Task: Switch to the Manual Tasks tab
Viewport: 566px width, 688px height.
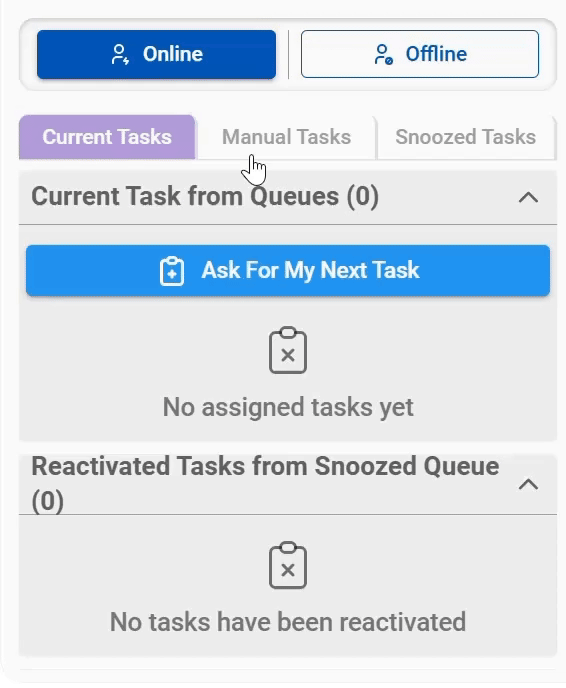Action: pos(286,137)
